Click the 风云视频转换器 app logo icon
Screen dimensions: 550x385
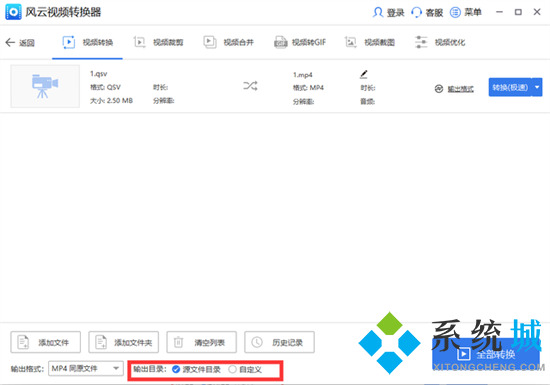13,12
